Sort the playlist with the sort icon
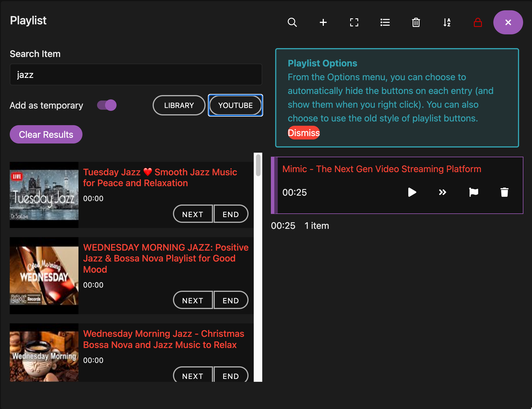This screenshot has height=409, width=532. [447, 22]
